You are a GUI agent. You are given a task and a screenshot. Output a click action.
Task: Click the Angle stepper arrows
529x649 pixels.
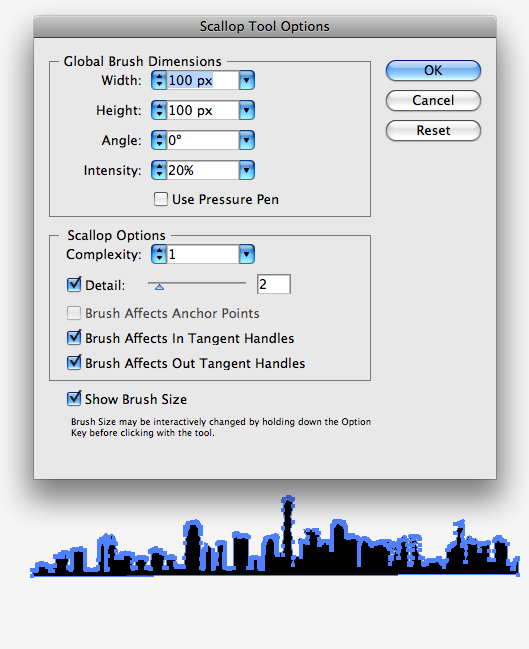(159, 140)
